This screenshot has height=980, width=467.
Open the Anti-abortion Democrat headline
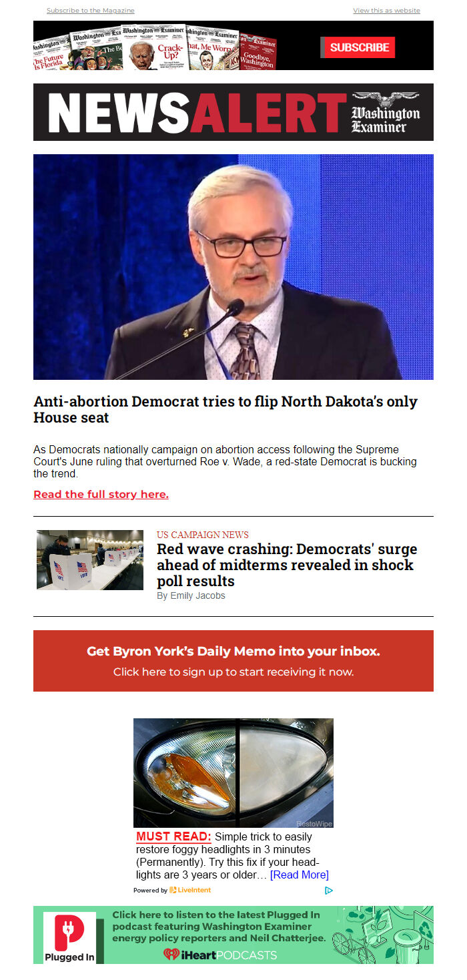(x=225, y=410)
